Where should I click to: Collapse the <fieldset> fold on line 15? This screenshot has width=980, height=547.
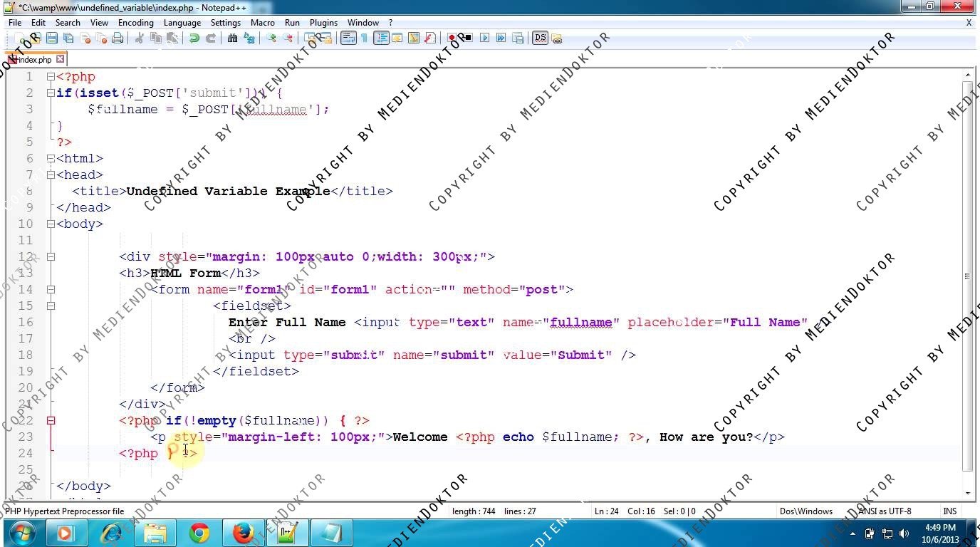(51, 306)
